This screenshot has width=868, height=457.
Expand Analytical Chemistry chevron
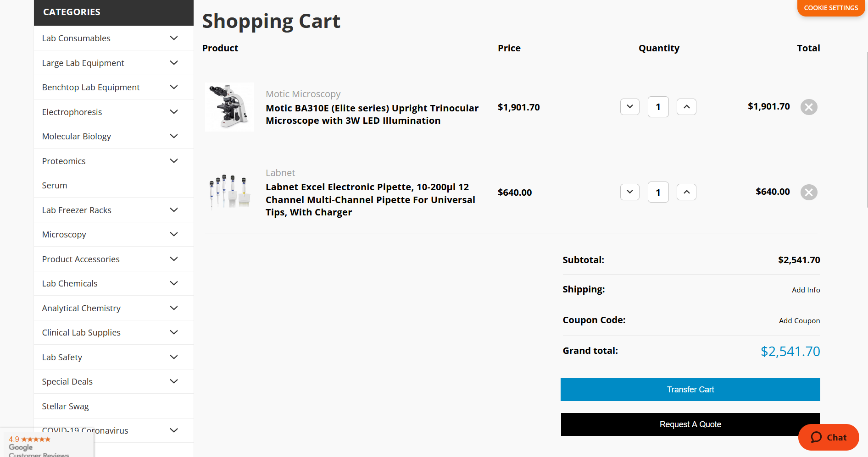174,308
